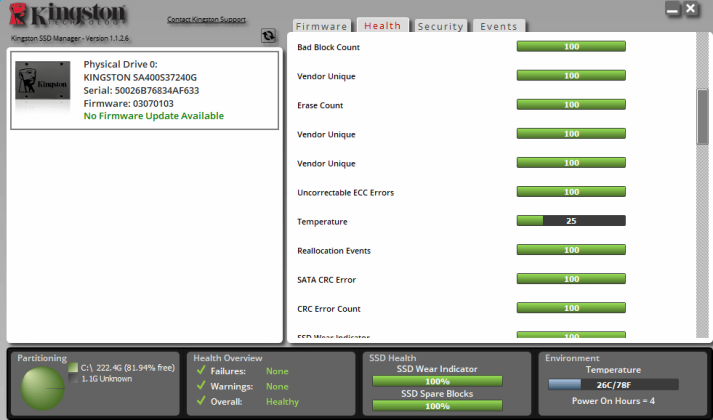Click the Kingston Technology logo
This screenshot has width=713, height=420.
pyautogui.click(x=67, y=15)
